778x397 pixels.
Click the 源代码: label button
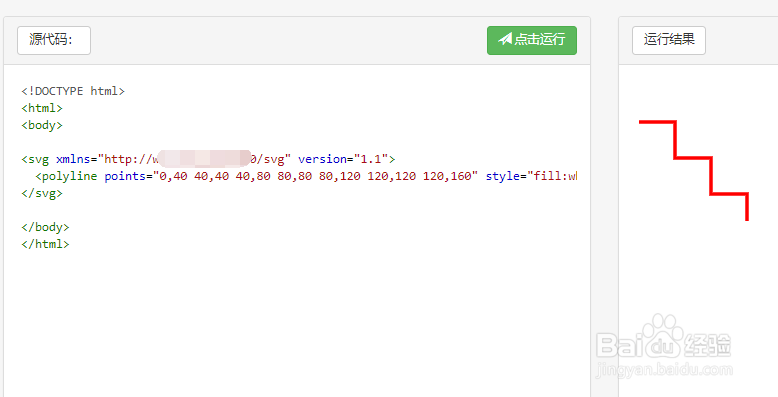click(x=54, y=40)
